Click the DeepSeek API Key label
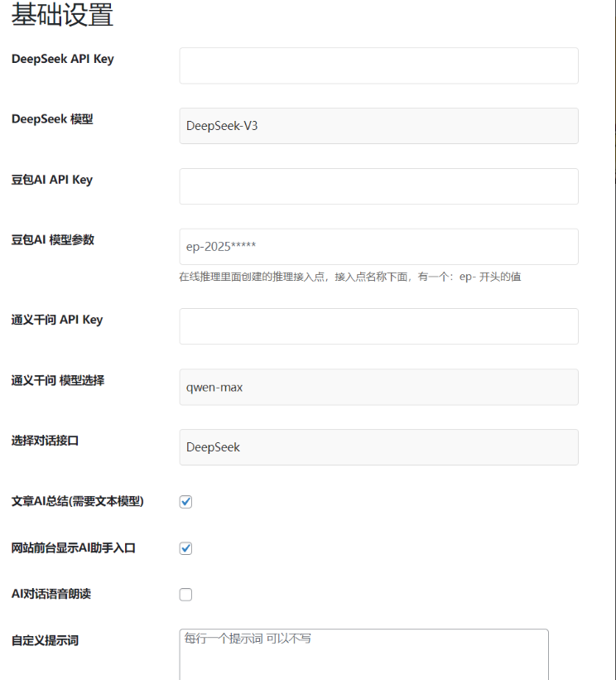 pyautogui.click(x=62, y=59)
